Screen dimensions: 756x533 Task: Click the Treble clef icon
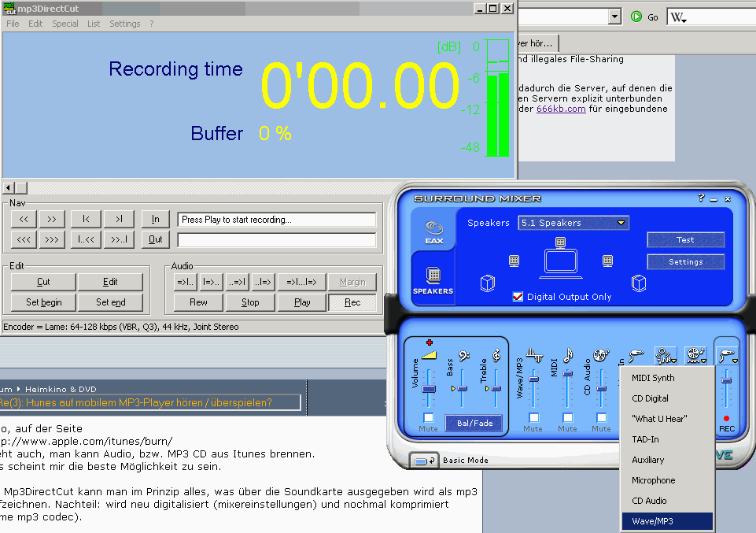click(496, 356)
